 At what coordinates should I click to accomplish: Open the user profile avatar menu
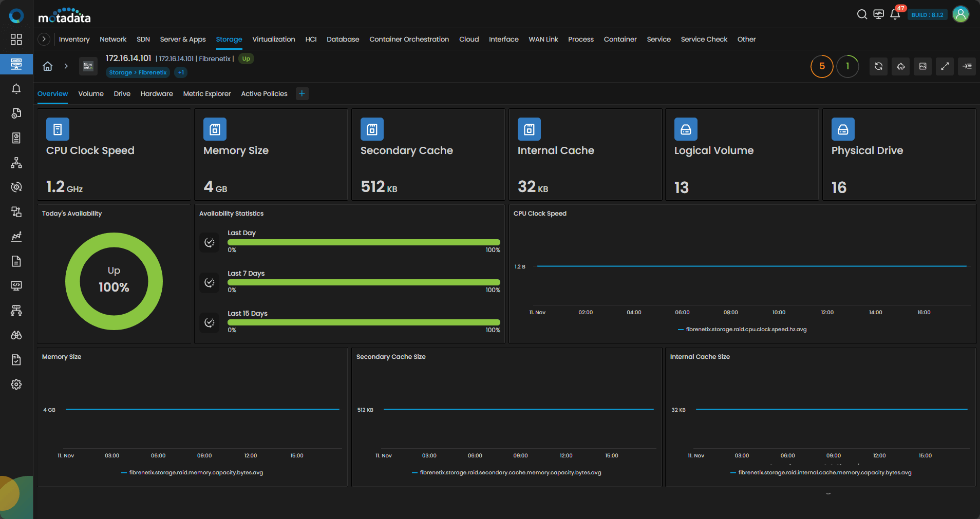(x=960, y=14)
